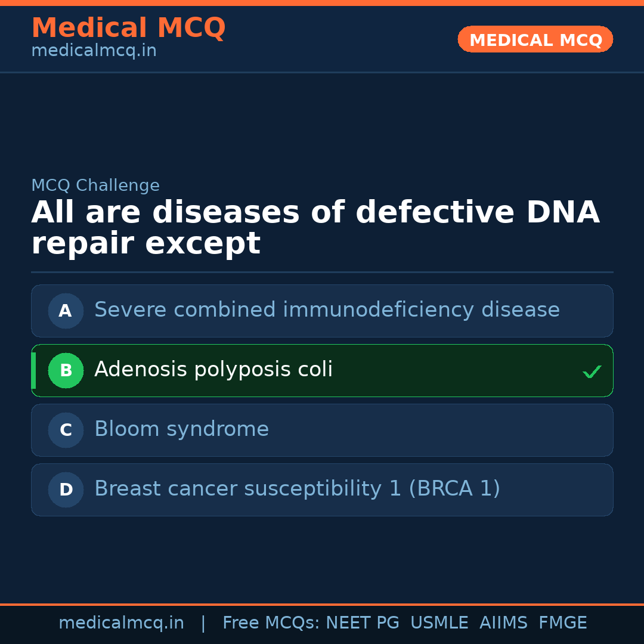Screen dimensions: 644x644
Task: Choose the Bloom syndrome answer
Action: coord(181,429)
